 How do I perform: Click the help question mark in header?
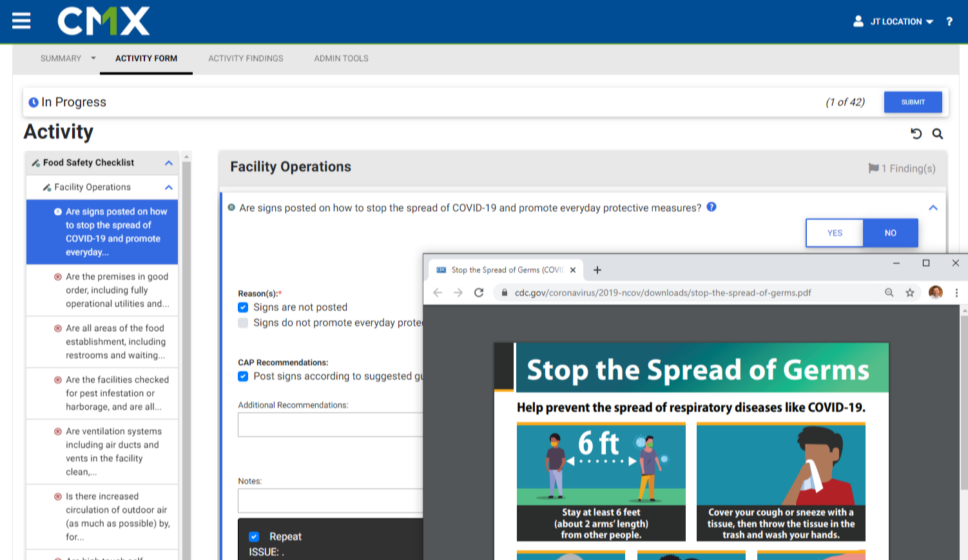949,21
